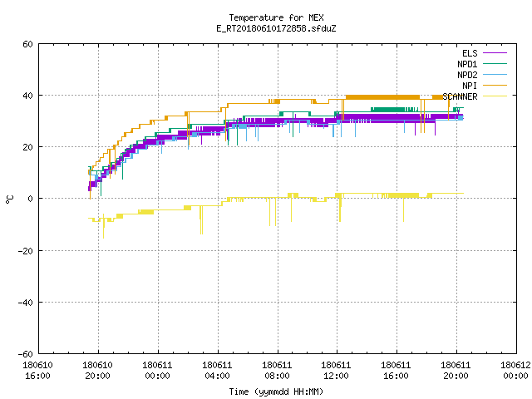Click the y-axis label 0

(x=31, y=199)
